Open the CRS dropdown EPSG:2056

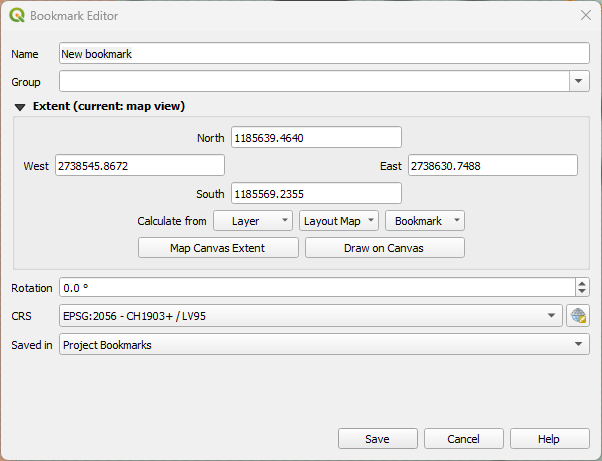pyautogui.click(x=311, y=316)
